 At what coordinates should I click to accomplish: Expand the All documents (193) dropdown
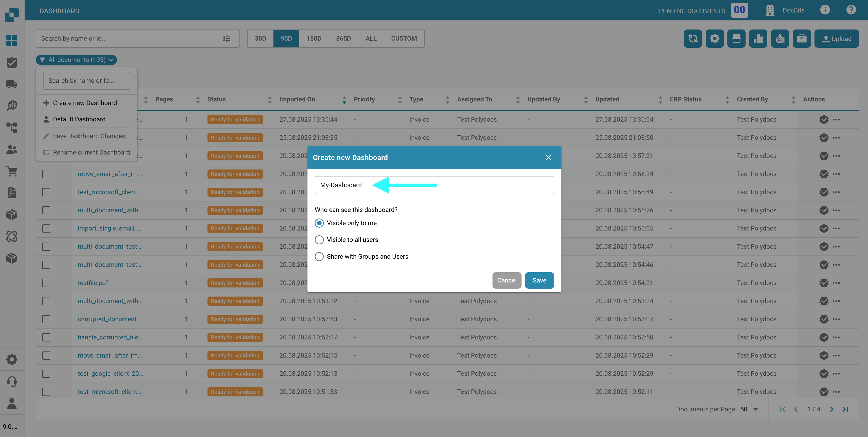(x=76, y=60)
